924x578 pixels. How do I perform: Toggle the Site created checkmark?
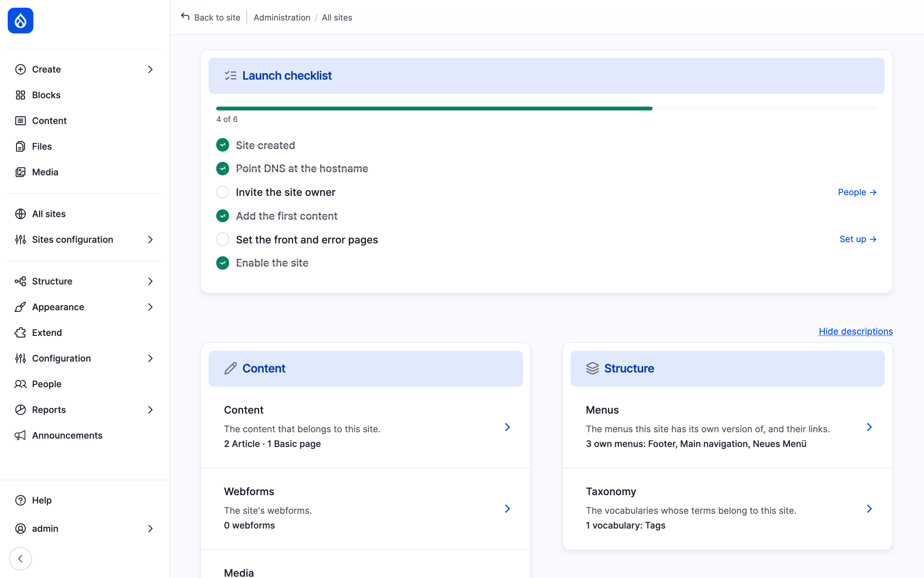(223, 145)
